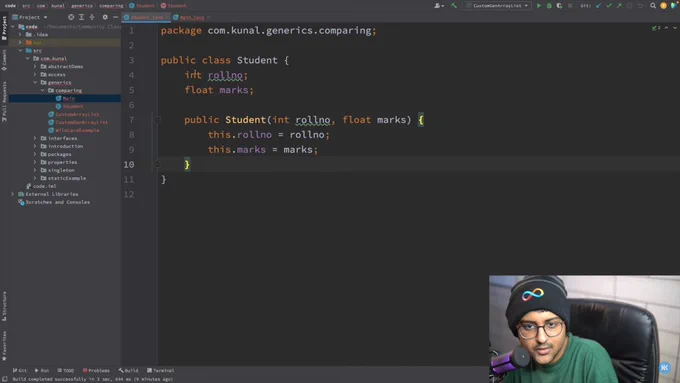Build project using the hammer icon

tap(454, 6)
